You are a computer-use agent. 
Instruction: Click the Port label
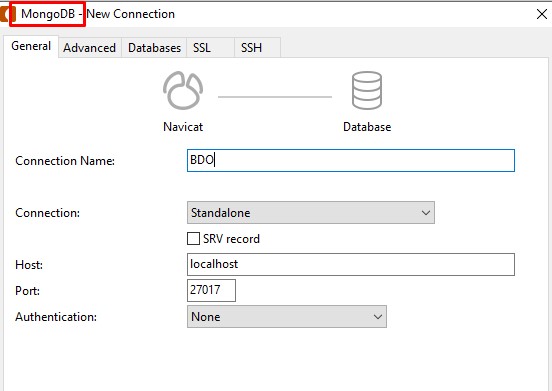coord(27,291)
